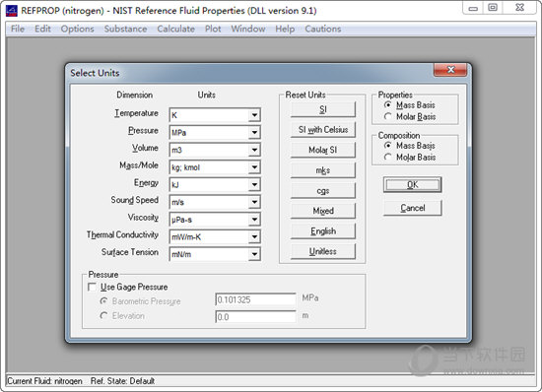Open the Options menu
The width and height of the screenshot is (542, 392).
click(78, 29)
